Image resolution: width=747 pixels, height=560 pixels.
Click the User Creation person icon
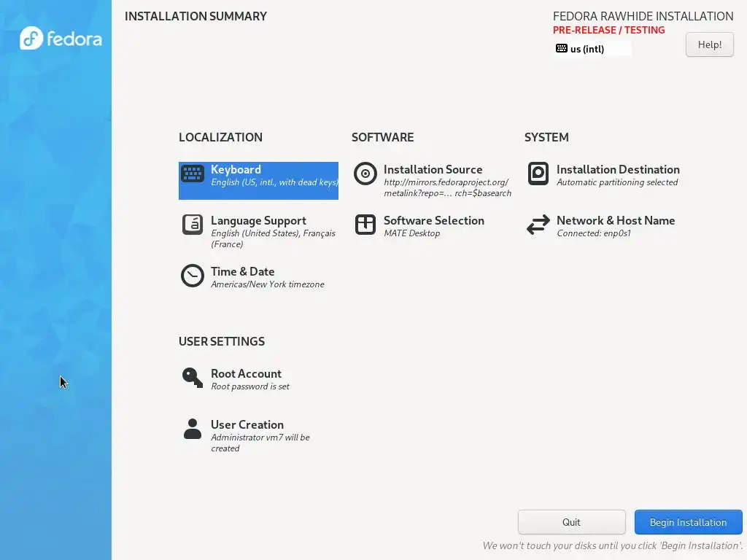point(193,429)
